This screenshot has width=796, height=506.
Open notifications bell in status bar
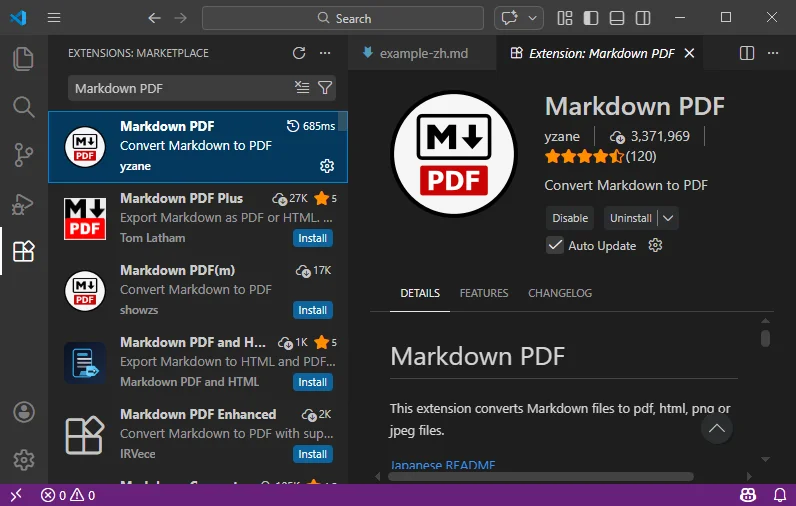[x=780, y=495]
